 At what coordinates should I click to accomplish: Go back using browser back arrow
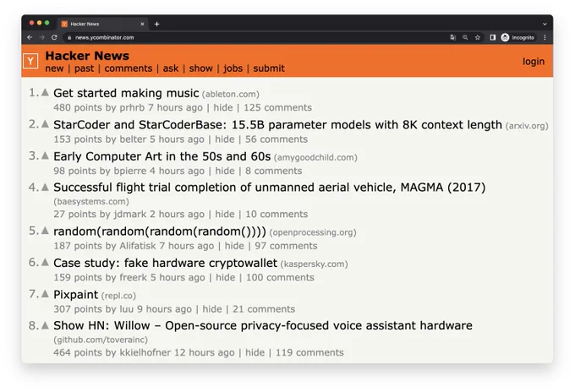point(30,37)
